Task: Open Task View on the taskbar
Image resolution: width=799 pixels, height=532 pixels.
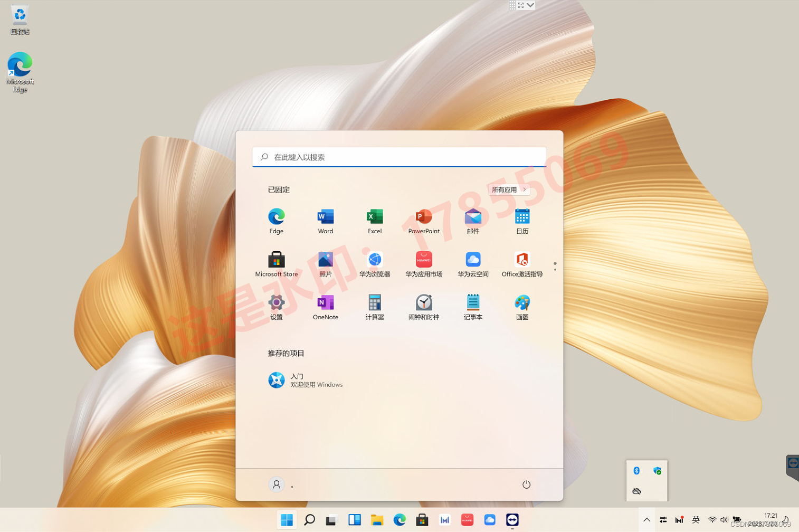Action: click(331, 520)
